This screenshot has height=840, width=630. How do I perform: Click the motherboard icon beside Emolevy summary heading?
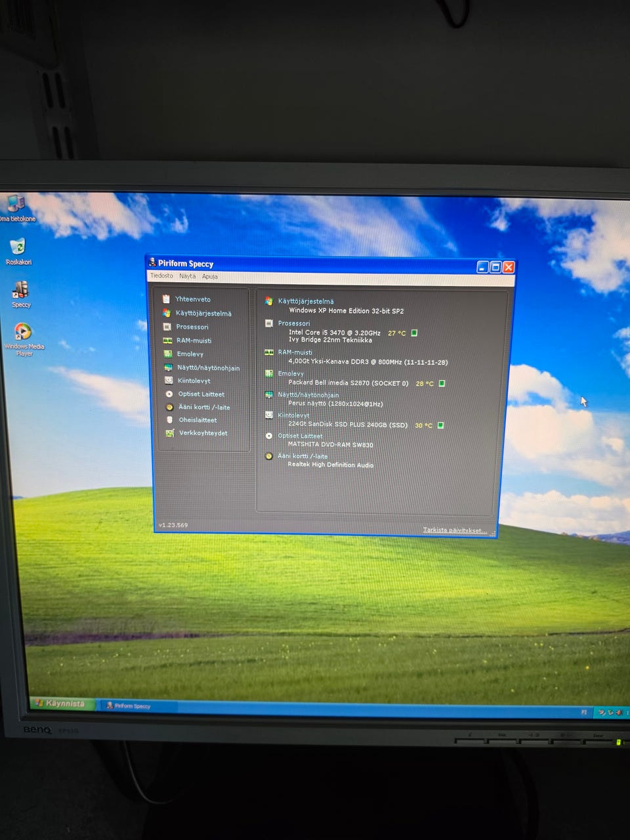pyautogui.click(x=268, y=373)
